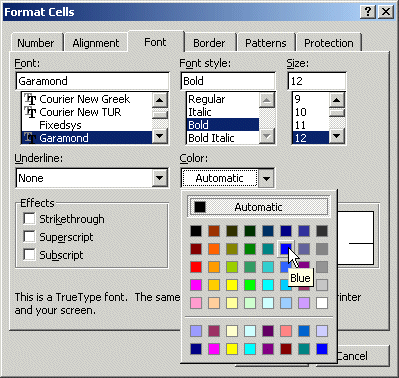The height and width of the screenshot is (378, 399).
Task: Choose the red color swatch
Action: pos(196,267)
